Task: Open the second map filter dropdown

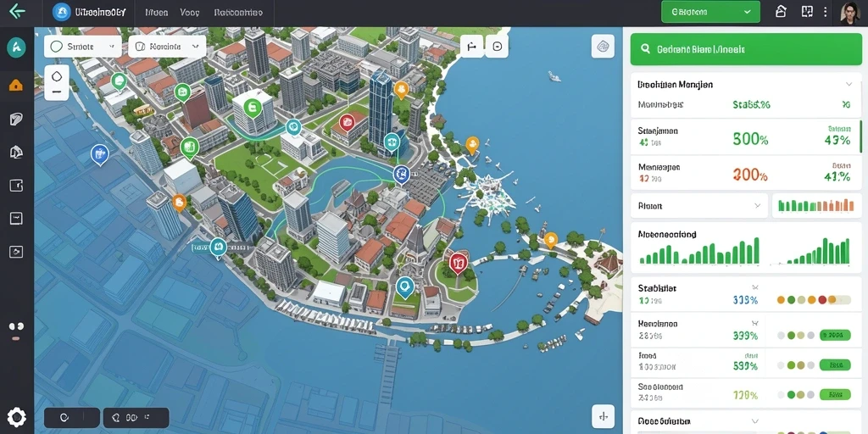Action: (167, 47)
